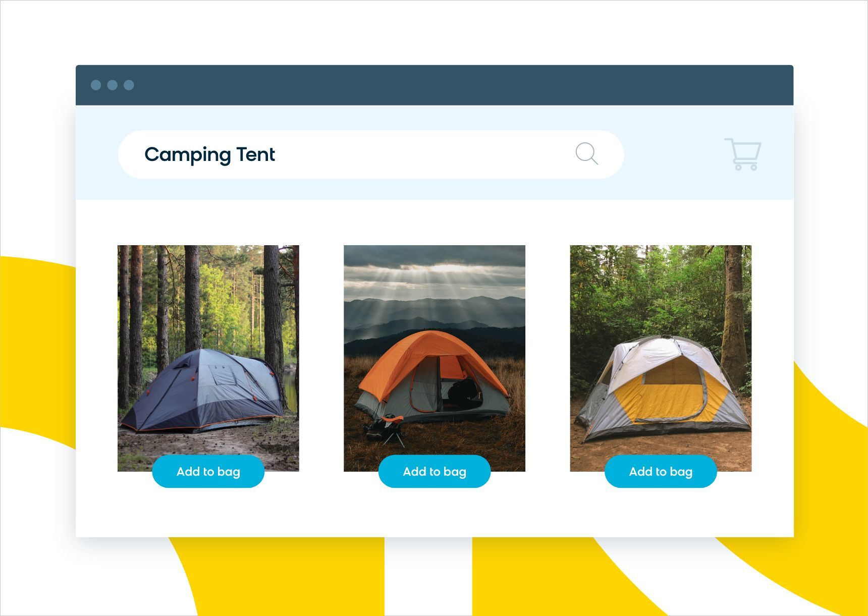Click the Camping Tent search field
Image resolution: width=868 pixels, height=616 pixels.
click(371, 154)
